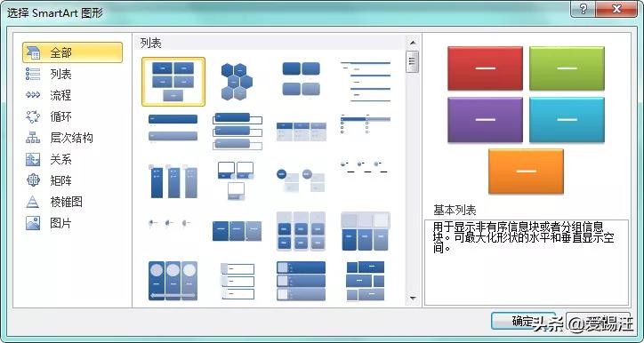The width and height of the screenshot is (644, 343).
Task: Open the 层次结构 (Hierarchy) category
Action: [x=72, y=138]
